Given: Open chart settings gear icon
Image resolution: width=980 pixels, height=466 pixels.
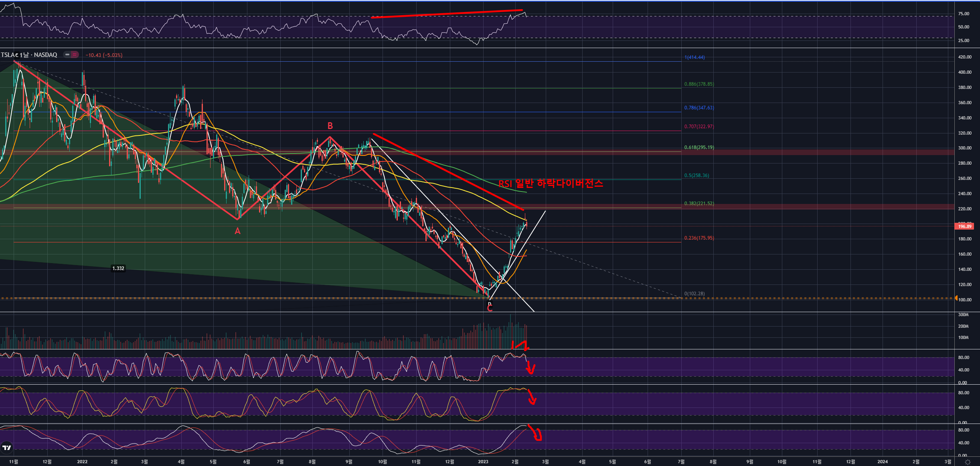Looking at the screenshot, I should point(968,462).
